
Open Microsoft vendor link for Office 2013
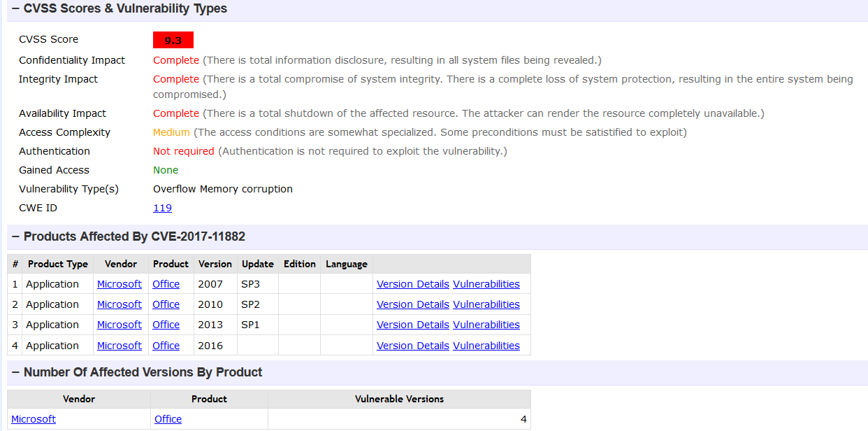tap(120, 325)
